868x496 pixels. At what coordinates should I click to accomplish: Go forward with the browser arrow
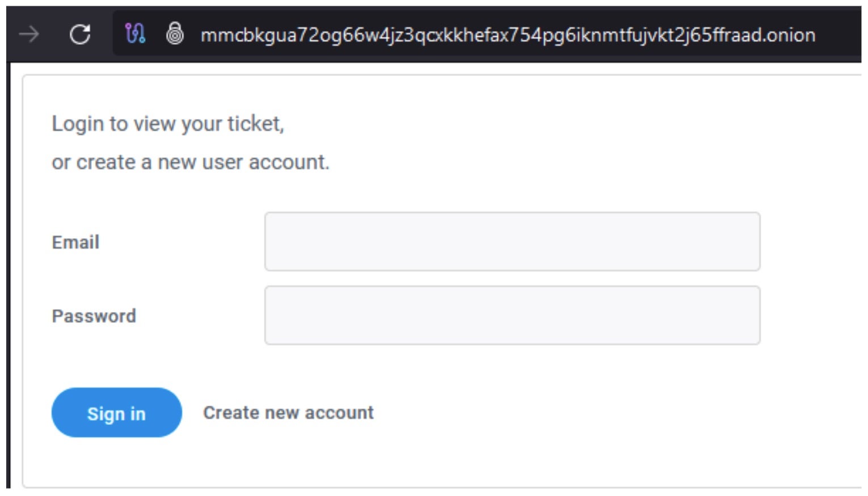(28, 35)
